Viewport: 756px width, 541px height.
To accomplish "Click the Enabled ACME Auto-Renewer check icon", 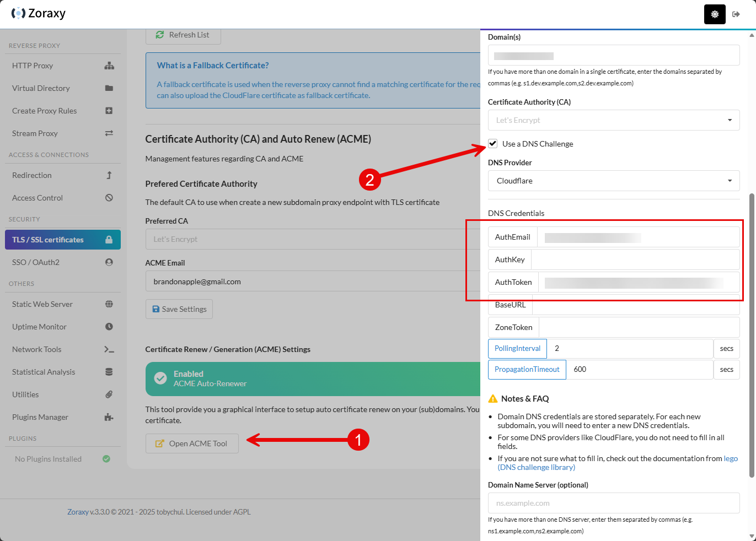I will pos(160,378).
